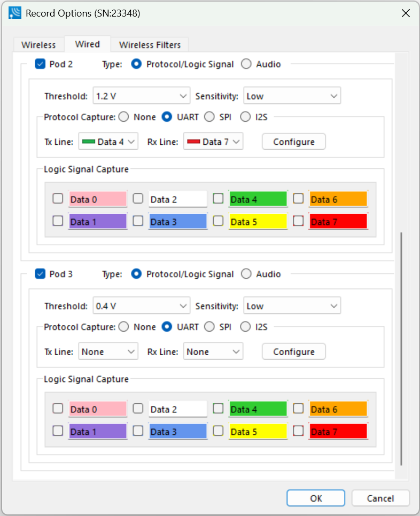Open Pod 3 Rx Line dropdown showing None
This screenshot has width=420, height=516.
click(213, 351)
